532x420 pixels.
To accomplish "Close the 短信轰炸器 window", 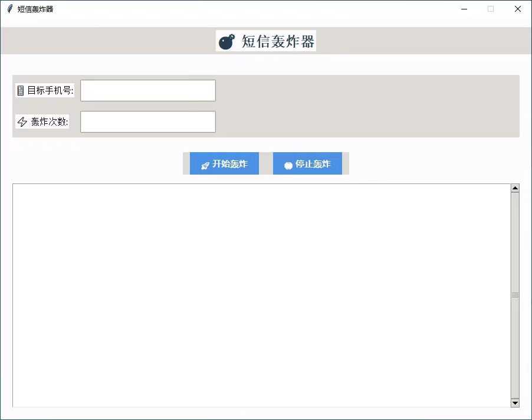I will pos(517,9).
